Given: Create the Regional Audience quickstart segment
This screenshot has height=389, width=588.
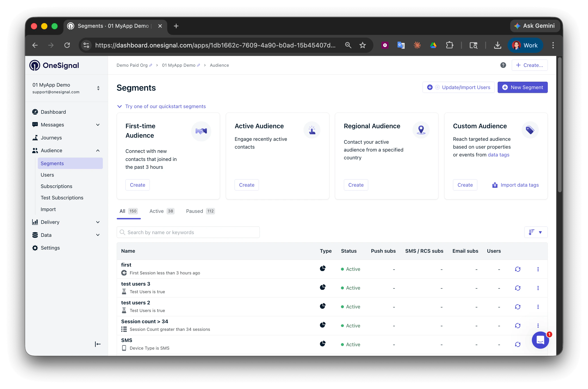Looking at the screenshot, I should click(x=355, y=185).
